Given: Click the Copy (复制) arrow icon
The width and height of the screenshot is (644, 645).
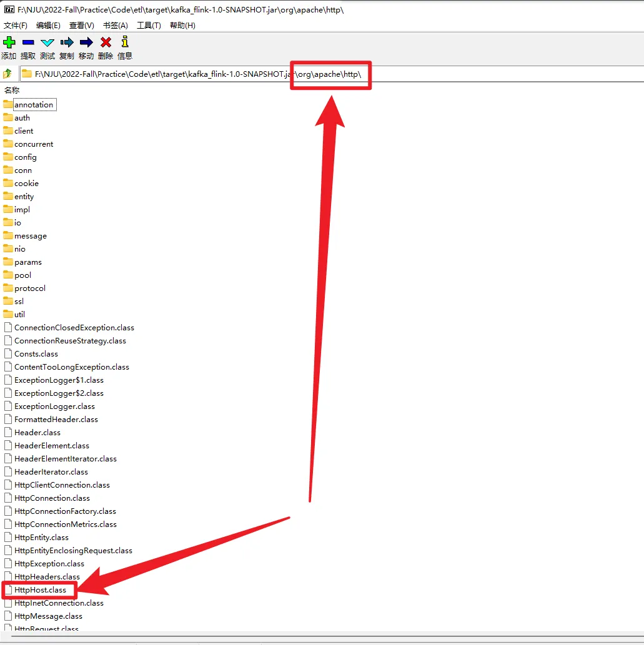Looking at the screenshot, I should pyautogui.click(x=67, y=42).
